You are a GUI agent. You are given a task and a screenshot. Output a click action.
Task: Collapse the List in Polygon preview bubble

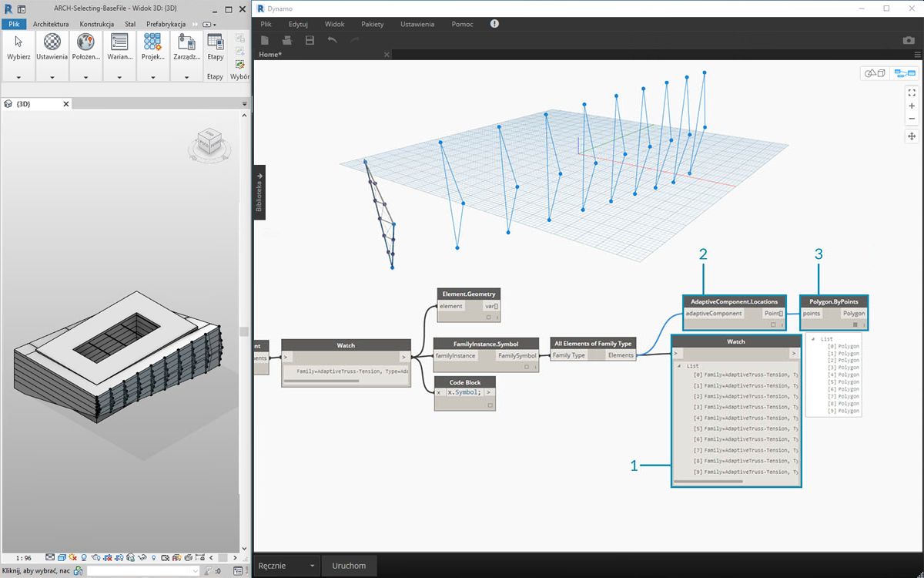[813, 338]
